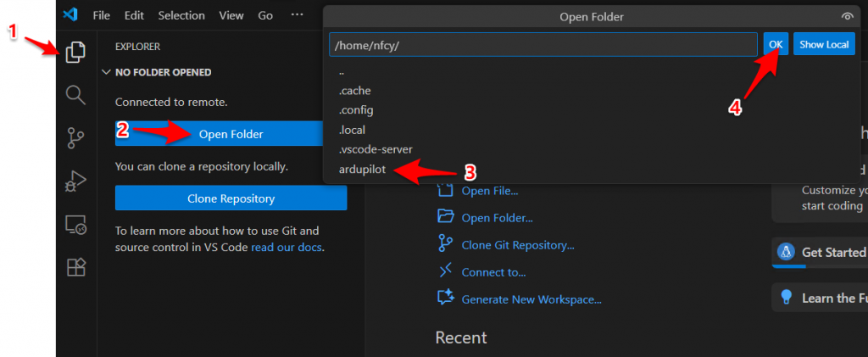Confirm folder path with OK button
The width and height of the screenshot is (868, 357).
(x=776, y=44)
